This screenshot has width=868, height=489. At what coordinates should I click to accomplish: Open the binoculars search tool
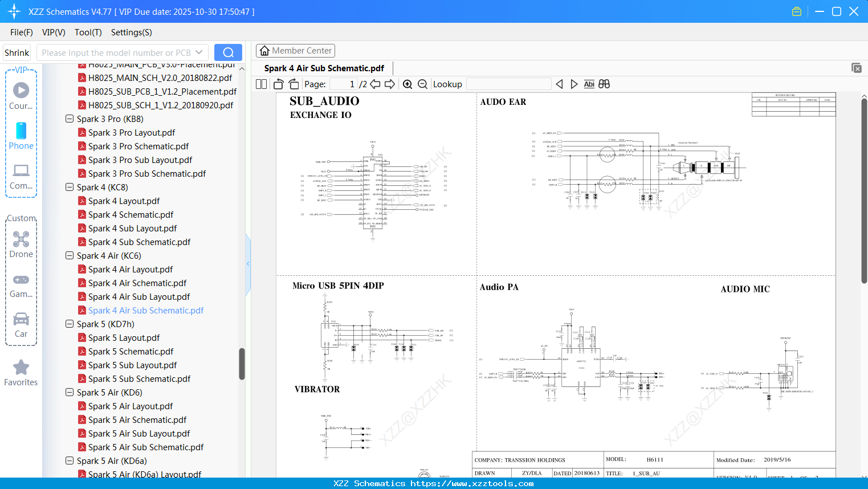point(604,84)
